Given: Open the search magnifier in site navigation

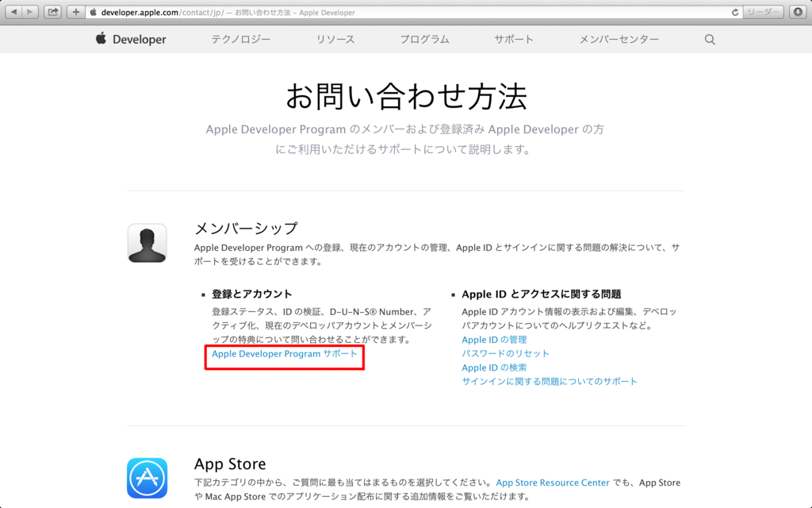Looking at the screenshot, I should click(x=710, y=40).
